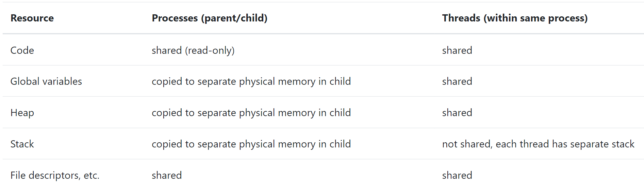This screenshot has width=644, height=191.
Task: Click the shared (read-only) cell
Action: click(193, 50)
